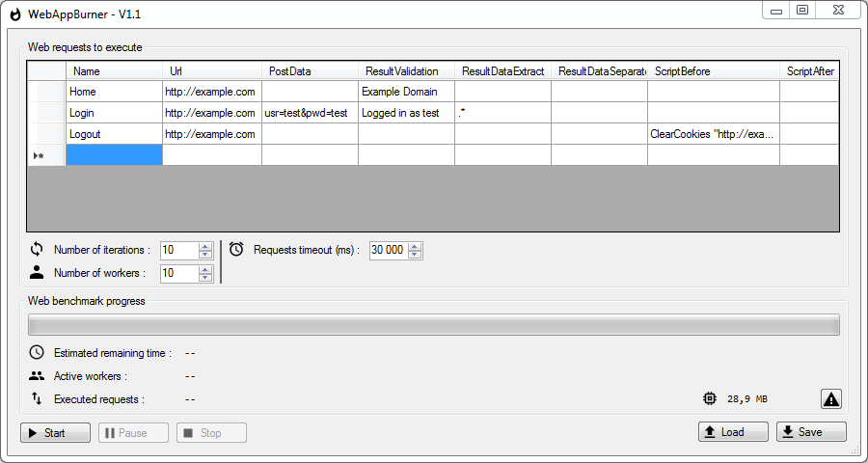Click the workers person icon
This screenshot has height=463, width=868.
[x=37, y=272]
